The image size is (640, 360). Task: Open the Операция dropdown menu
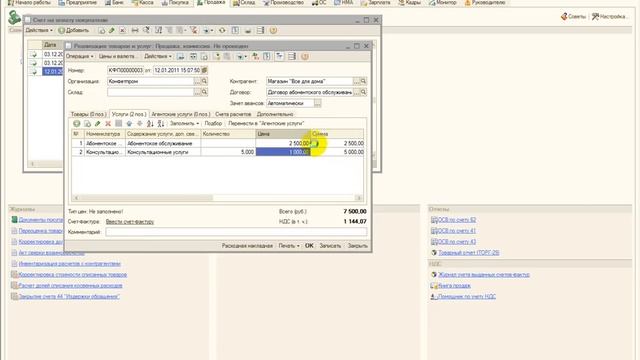pyautogui.click(x=80, y=56)
